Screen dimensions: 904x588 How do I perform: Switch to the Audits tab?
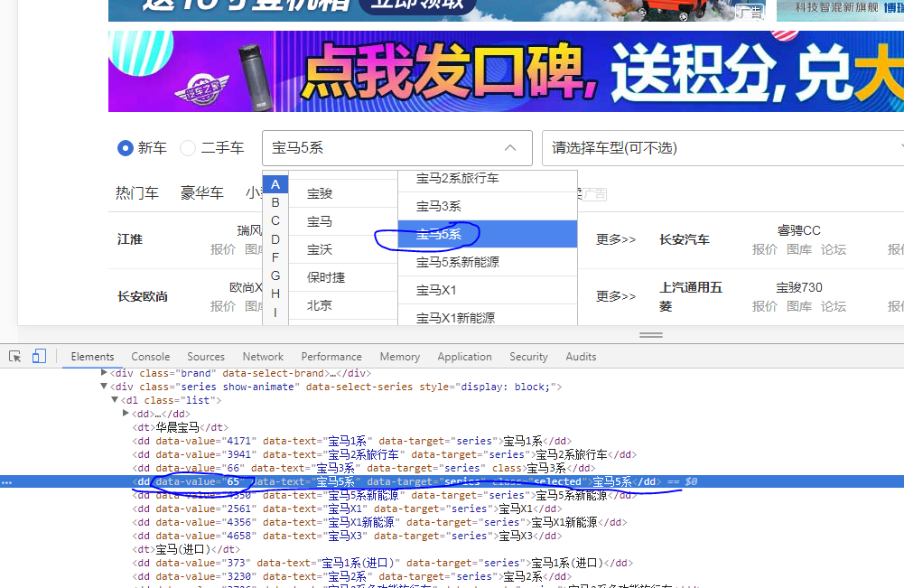pyautogui.click(x=581, y=356)
